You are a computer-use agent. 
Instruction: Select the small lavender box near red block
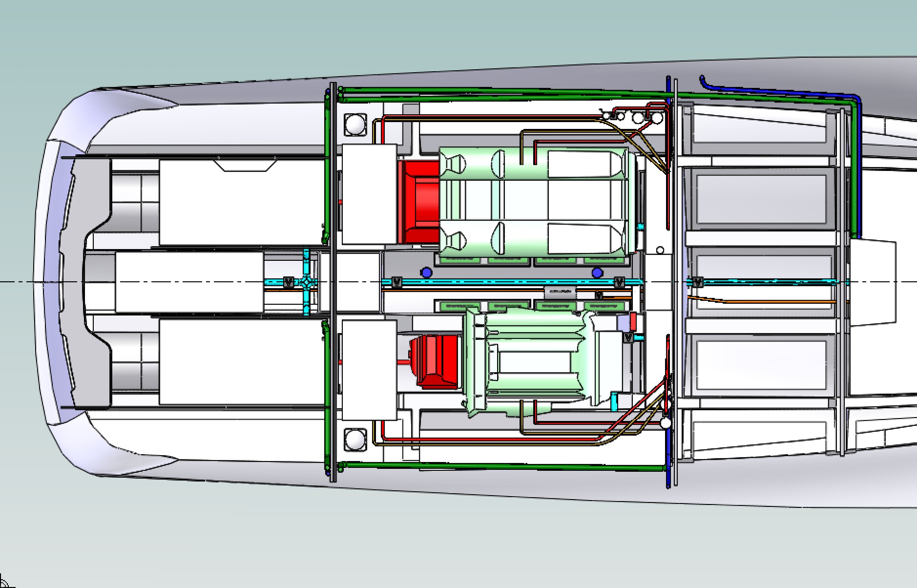pos(623,323)
